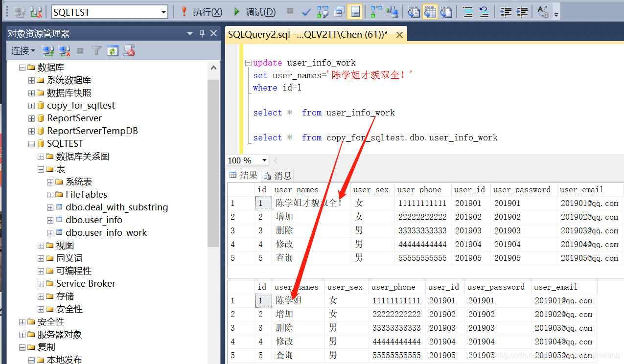
Task: Select the ReportServerTempDB database
Action: (x=92, y=131)
